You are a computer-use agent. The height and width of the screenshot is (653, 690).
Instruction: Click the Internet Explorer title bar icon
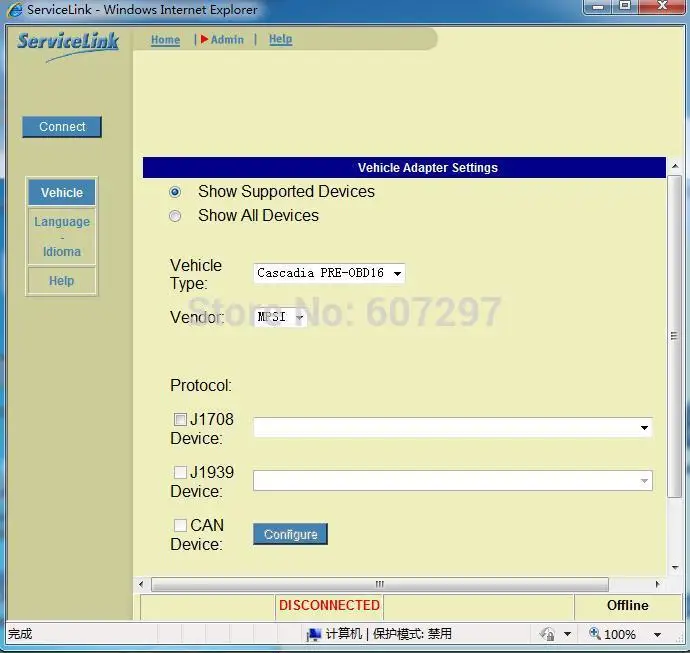click(15, 10)
